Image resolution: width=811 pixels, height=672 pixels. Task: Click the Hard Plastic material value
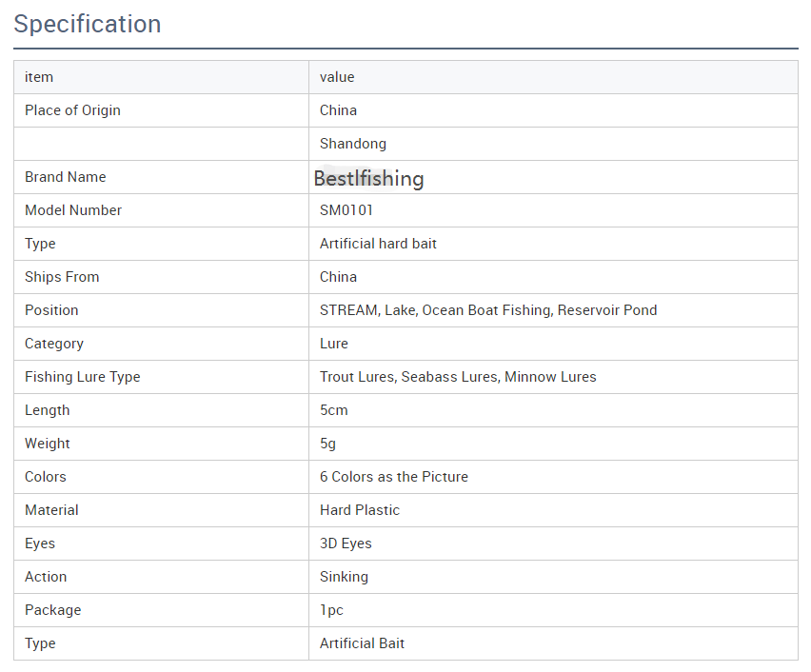pyautogui.click(x=360, y=510)
